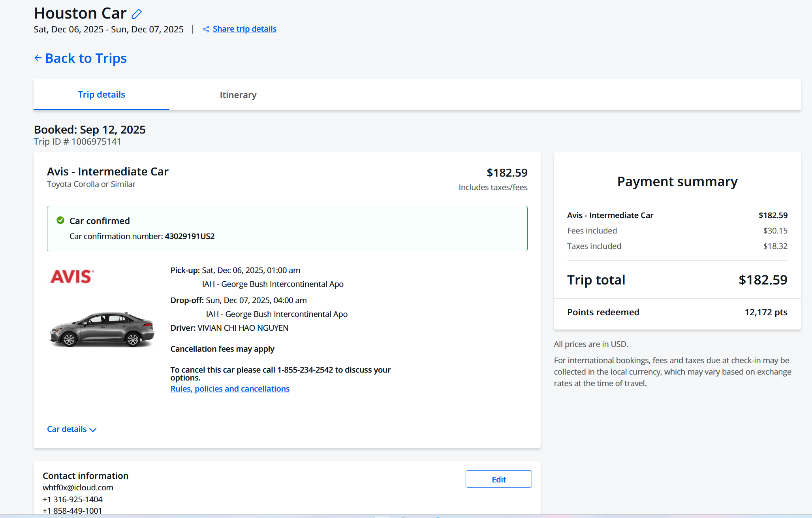Click the back arrow icon before Back to Trips
Screen dimensions: 812x518
[x=38, y=58]
